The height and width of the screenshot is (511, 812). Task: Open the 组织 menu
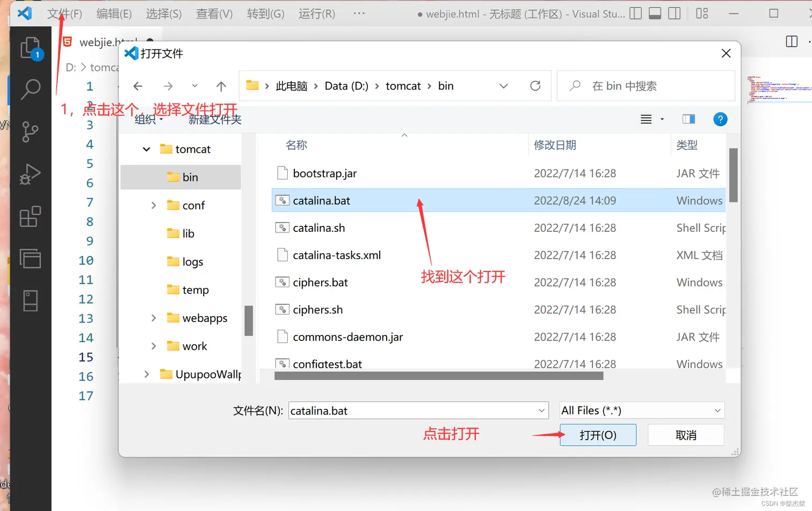pos(149,119)
